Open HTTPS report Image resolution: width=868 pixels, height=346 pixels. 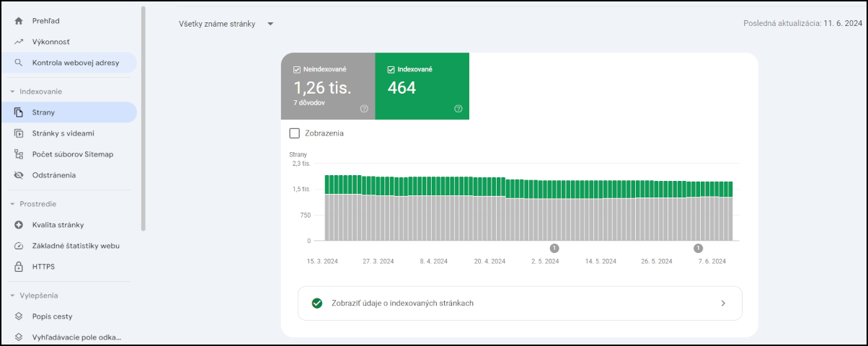(x=68, y=267)
